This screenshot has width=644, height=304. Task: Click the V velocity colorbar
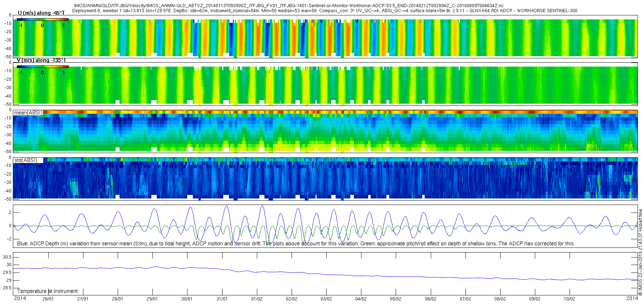click(43, 67)
